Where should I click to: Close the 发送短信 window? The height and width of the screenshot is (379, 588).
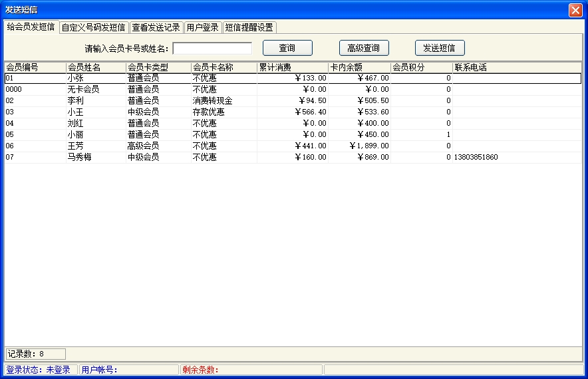(x=575, y=10)
